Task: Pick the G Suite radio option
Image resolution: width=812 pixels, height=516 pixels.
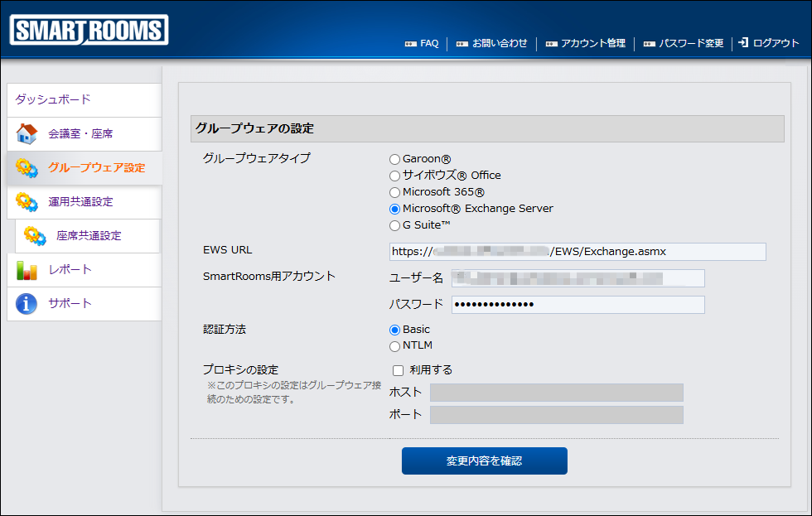Action: tap(395, 225)
